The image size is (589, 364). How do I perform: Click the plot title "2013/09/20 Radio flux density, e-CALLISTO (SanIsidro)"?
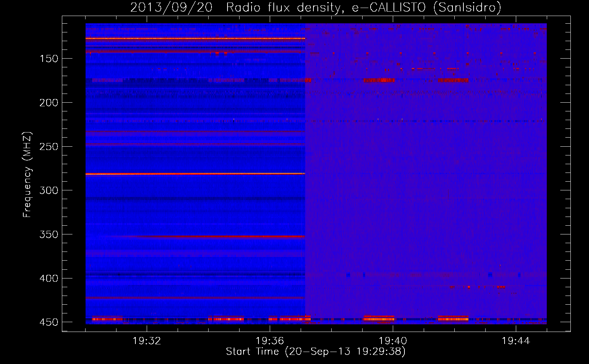pyautogui.click(x=316, y=7)
